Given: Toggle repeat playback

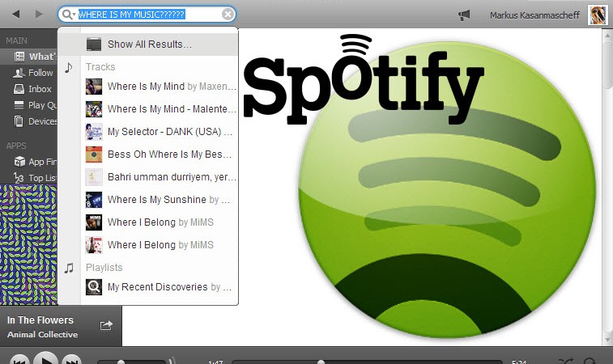Looking at the screenshot, I should 590,361.
